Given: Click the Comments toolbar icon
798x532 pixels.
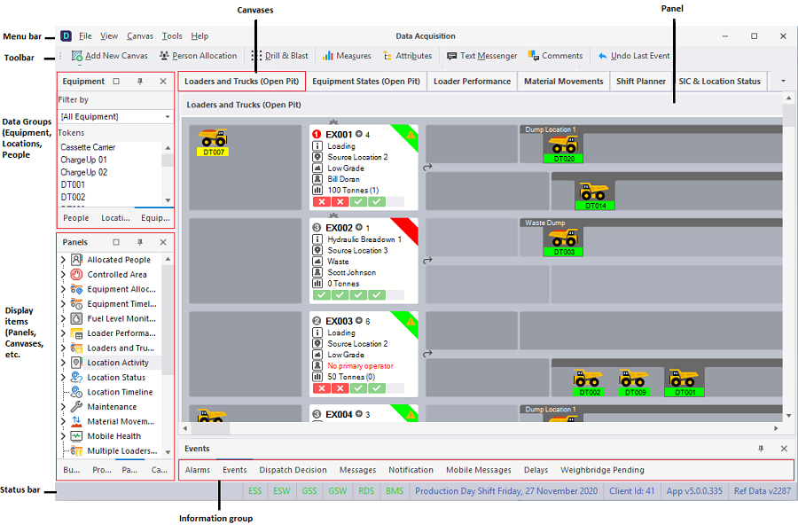Looking at the screenshot, I should click(533, 56).
